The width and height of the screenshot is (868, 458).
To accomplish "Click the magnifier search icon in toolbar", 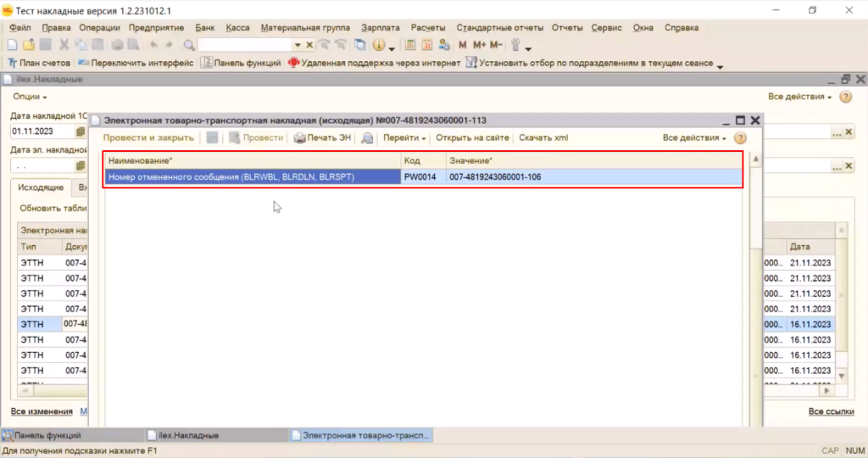I will pos(189,45).
